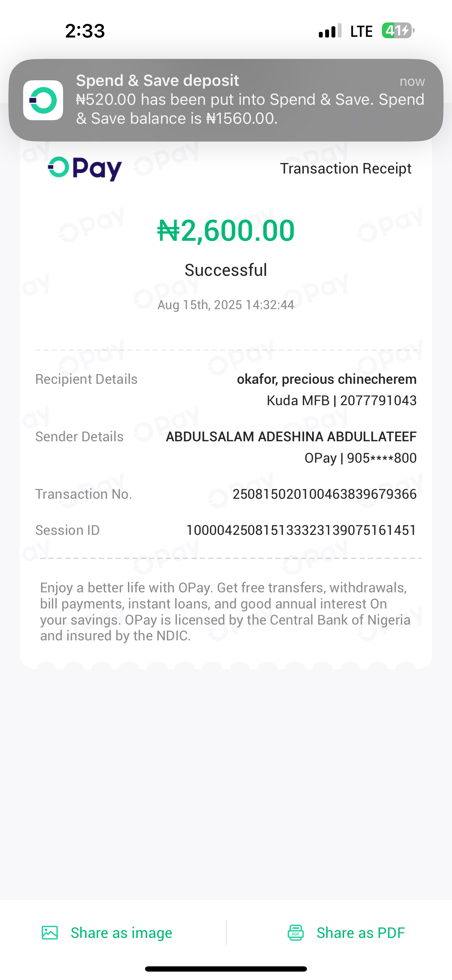
Task: Tap the OPay notification app icon
Action: click(x=43, y=101)
